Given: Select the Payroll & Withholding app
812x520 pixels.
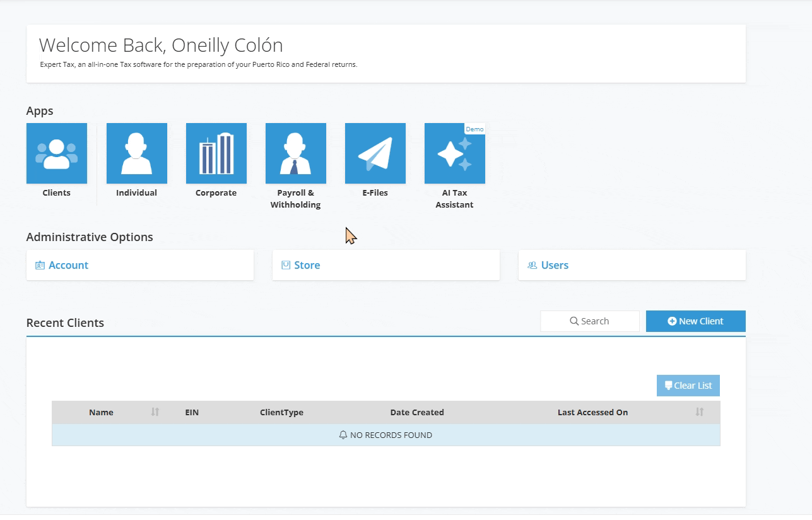Looking at the screenshot, I should click(296, 153).
